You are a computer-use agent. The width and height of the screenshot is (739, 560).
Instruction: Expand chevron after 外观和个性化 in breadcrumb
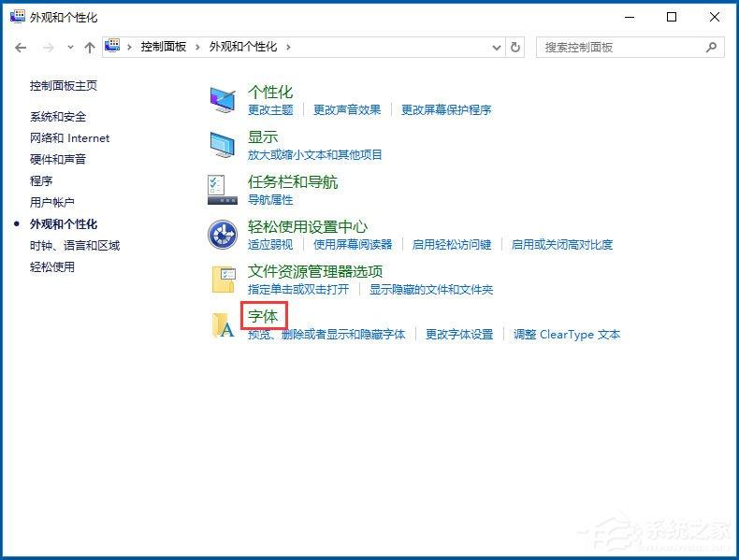click(x=288, y=47)
